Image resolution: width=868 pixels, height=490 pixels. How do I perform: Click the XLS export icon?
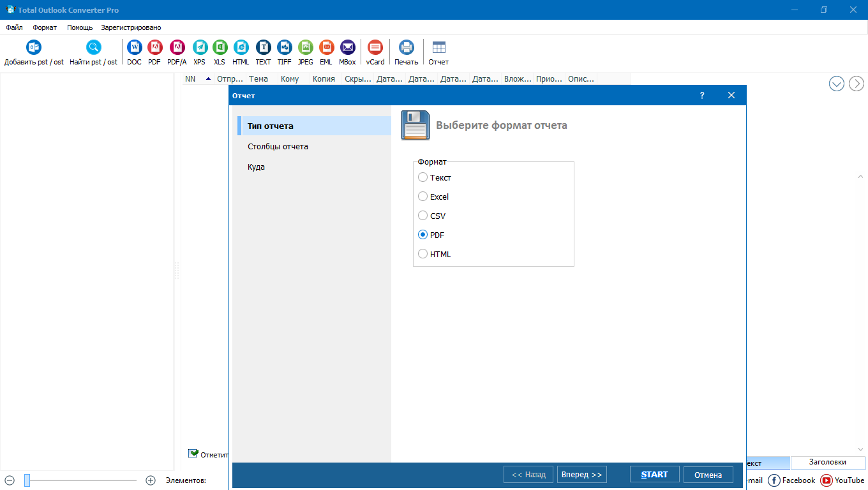click(x=220, y=47)
